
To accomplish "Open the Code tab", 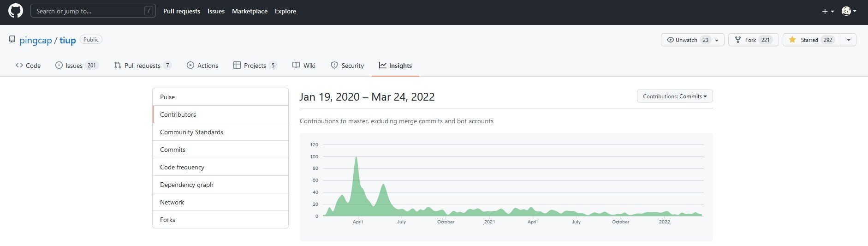I will pos(28,66).
